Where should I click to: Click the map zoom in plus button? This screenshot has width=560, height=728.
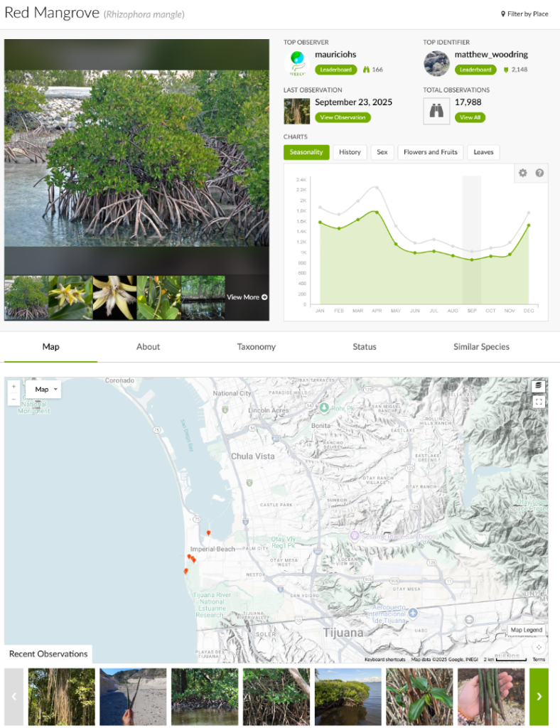(x=14, y=386)
